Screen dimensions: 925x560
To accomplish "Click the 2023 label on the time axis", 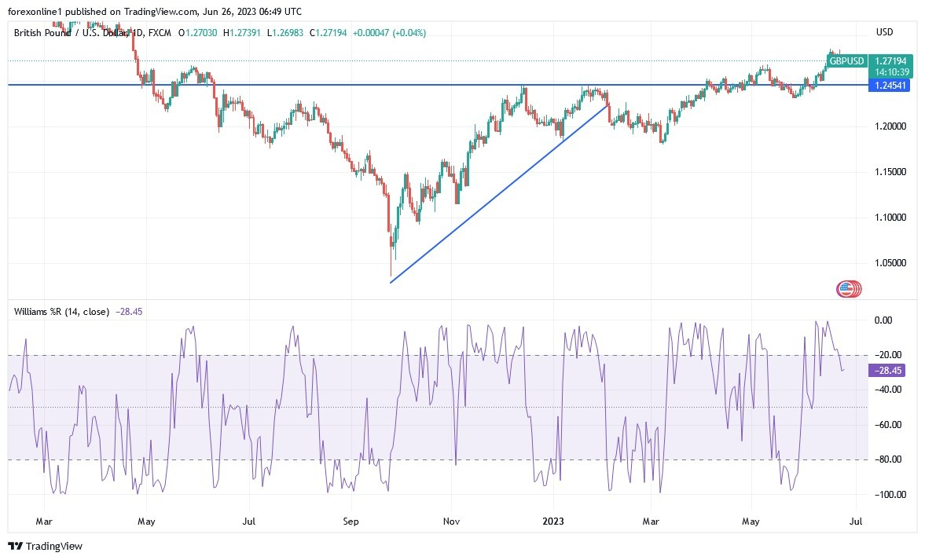I will [554, 521].
